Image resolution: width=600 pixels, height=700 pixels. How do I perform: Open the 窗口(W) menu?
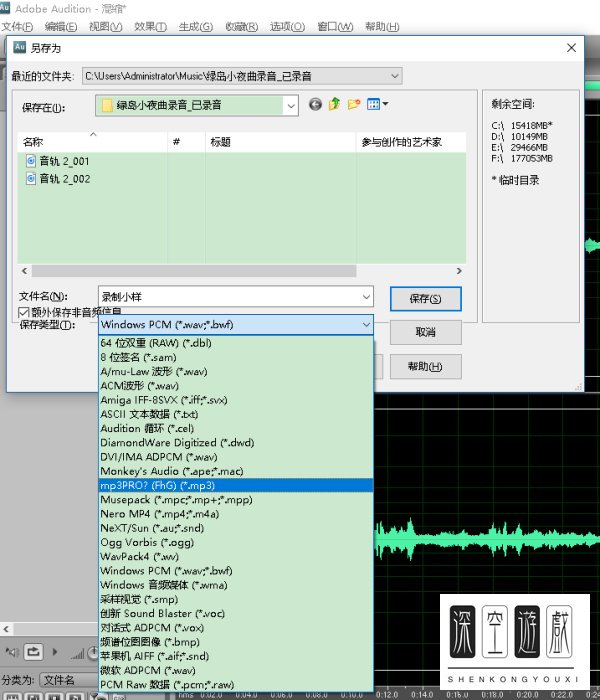(335, 27)
